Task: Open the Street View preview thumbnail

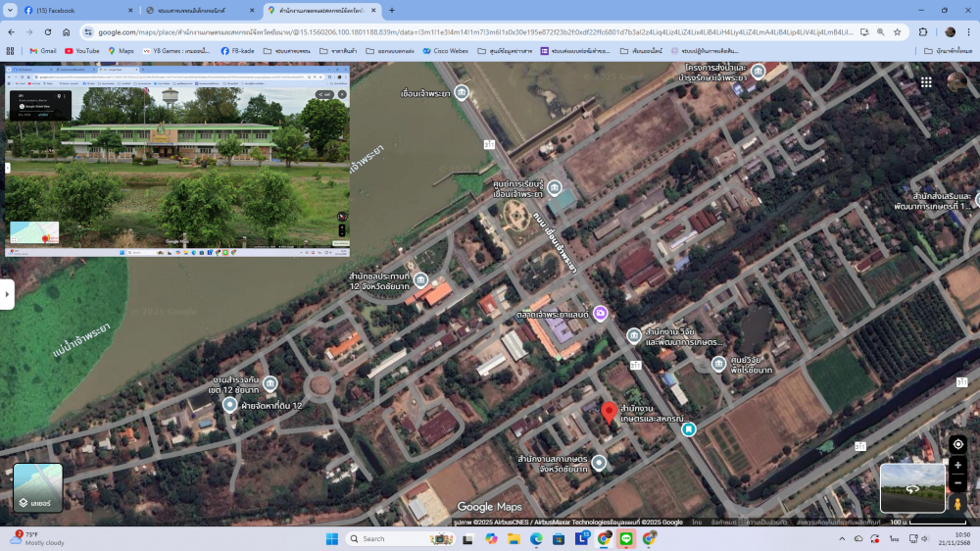Action: click(x=912, y=487)
